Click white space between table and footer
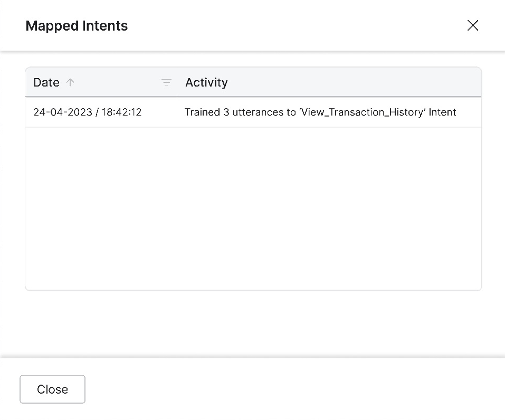The width and height of the screenshot is (505, 420). click(x=253, y=323)
